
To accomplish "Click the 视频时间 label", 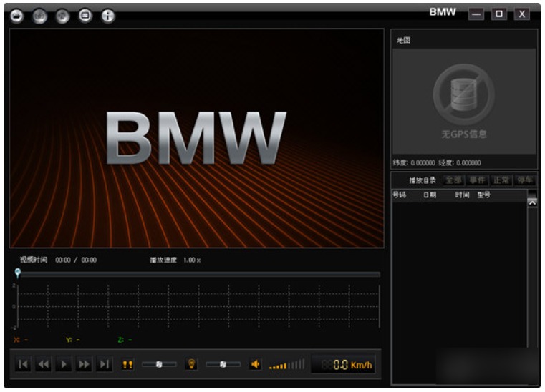I will pos(34,260).
